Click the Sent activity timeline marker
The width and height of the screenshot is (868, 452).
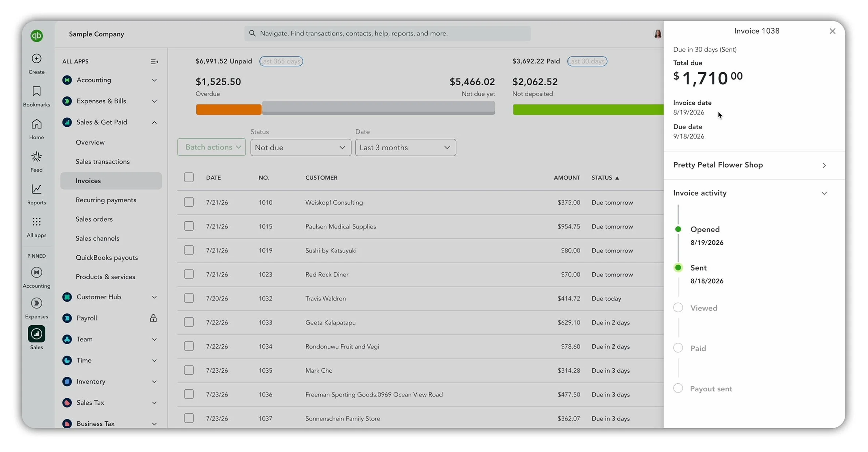tap(678, 268)
